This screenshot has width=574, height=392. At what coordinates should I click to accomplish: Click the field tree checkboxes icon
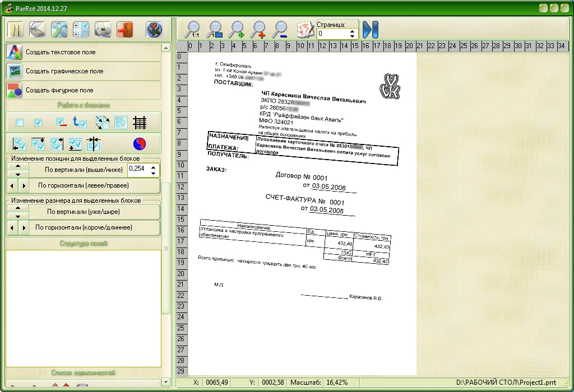pos(81,30)
